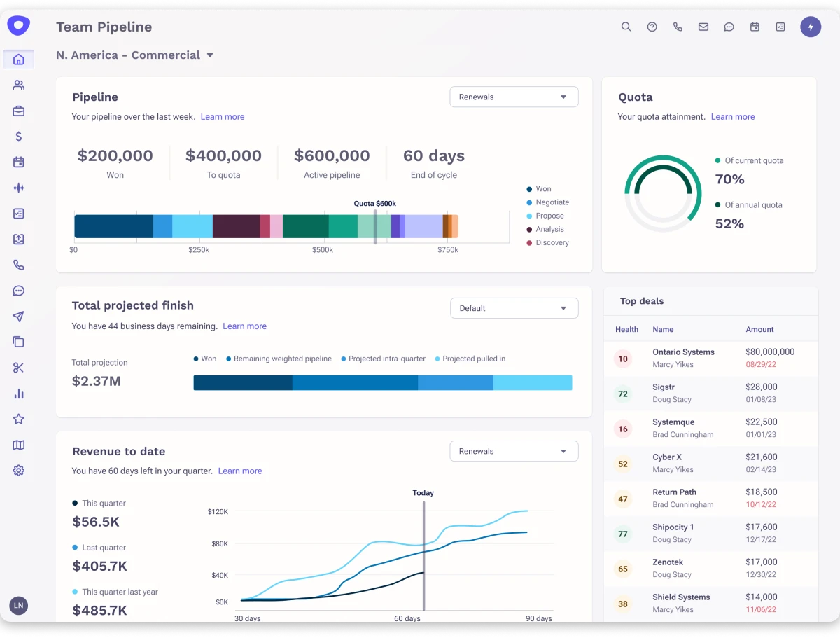Open the People icon in sidebar
The height and width of the screenshot is (638, 840).
tap(19, 85)
